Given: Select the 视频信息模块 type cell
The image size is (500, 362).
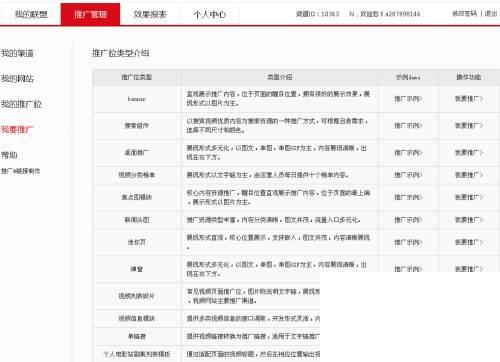Looking at the screenshot, I should [137, 318].
